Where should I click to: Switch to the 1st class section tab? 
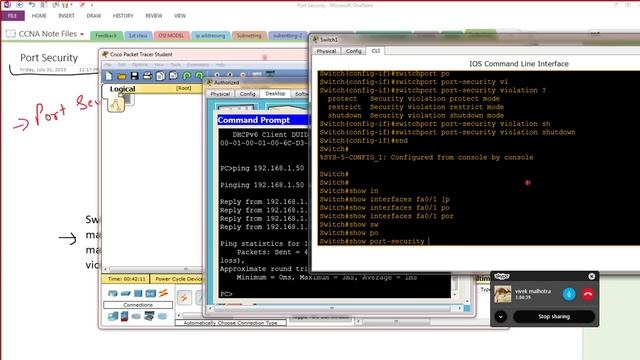click(138, 36)
